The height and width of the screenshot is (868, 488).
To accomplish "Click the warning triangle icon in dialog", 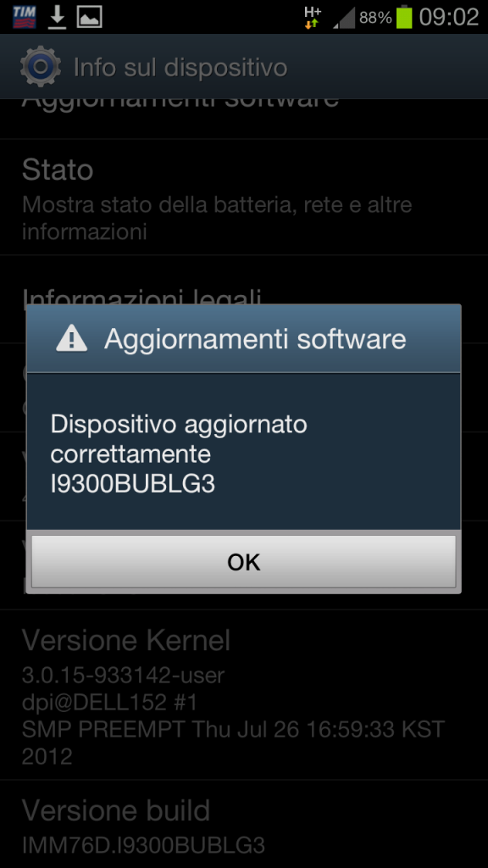I will click(x=71, y=337).
